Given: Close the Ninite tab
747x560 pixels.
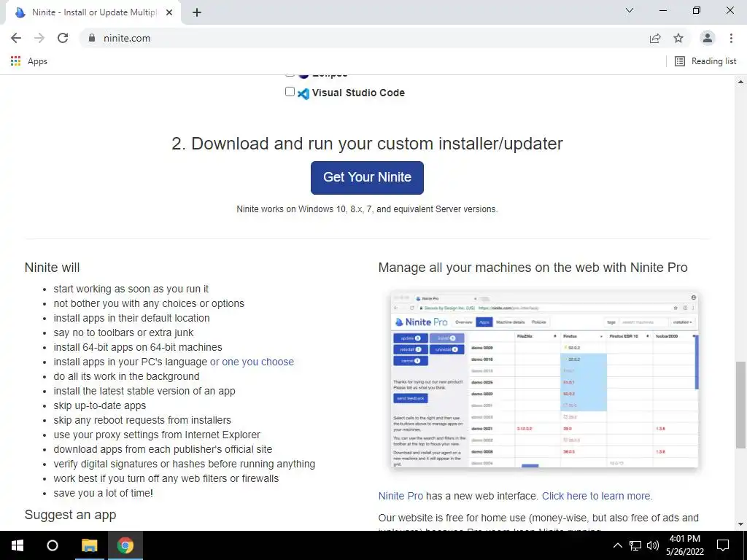Looking at the screenshot, I should (169, 13).
